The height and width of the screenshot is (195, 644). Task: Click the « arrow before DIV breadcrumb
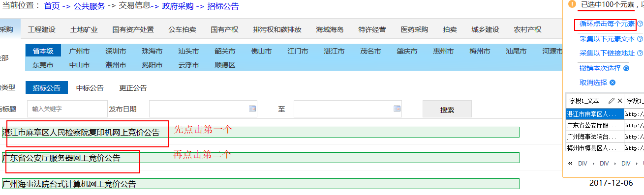[x=571, y=163]
